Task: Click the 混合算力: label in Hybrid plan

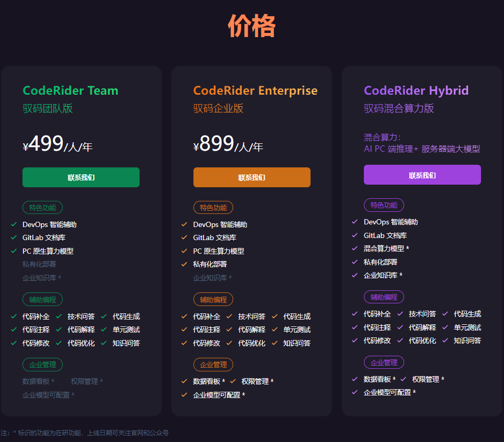Action: click(382, 138)
